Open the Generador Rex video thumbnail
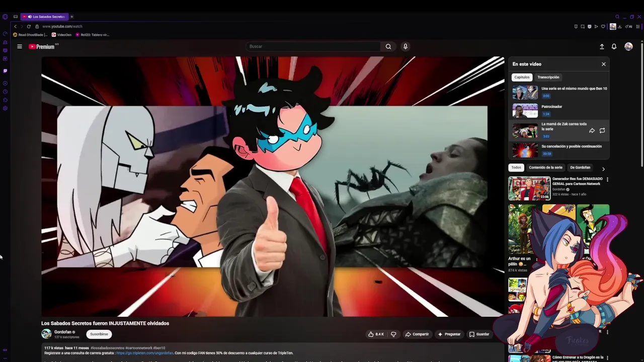The image size is (644, 362). coord(529,188)
